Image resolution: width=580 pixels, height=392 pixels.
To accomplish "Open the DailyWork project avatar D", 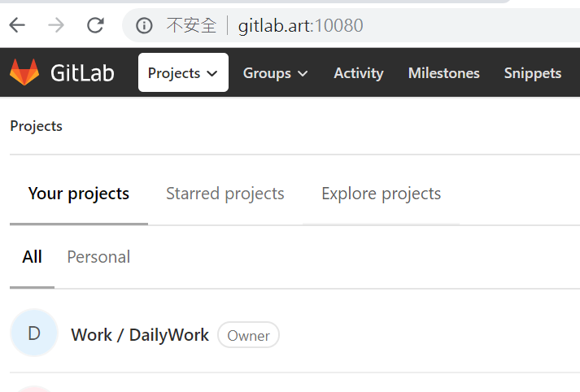I will [x=34, y=333].
